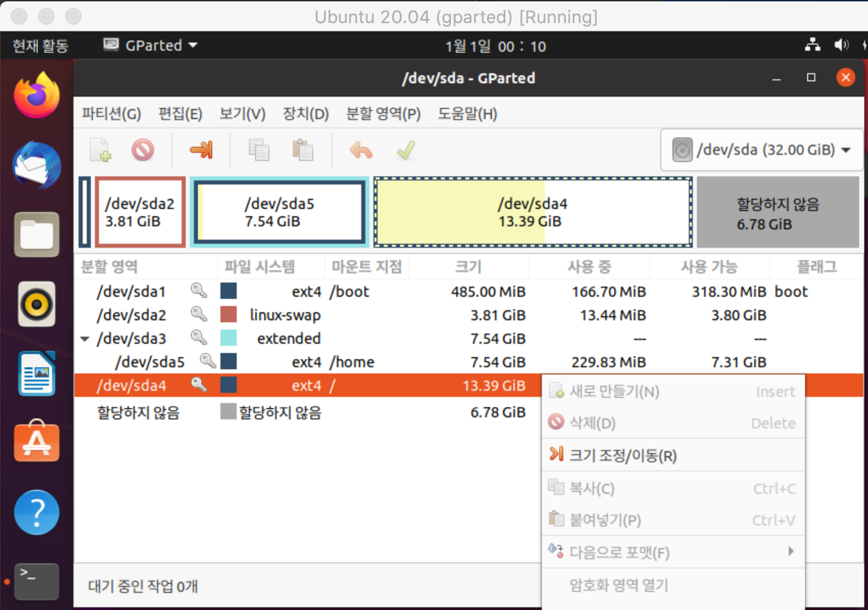
Task: Maximize the GParted window
Action: [x=811, y=78]
